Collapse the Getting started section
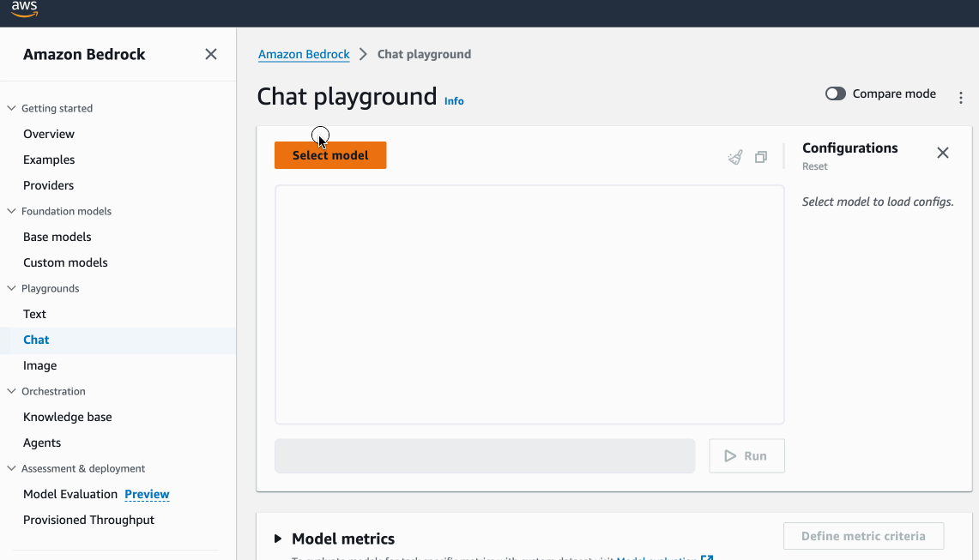The image size is (979, 560). click(12, 108)
